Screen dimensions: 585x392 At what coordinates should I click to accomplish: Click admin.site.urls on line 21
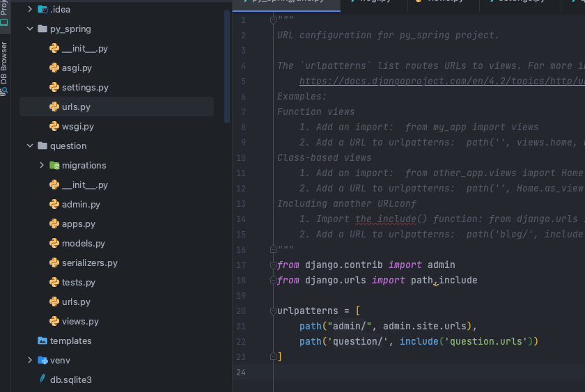425,326
